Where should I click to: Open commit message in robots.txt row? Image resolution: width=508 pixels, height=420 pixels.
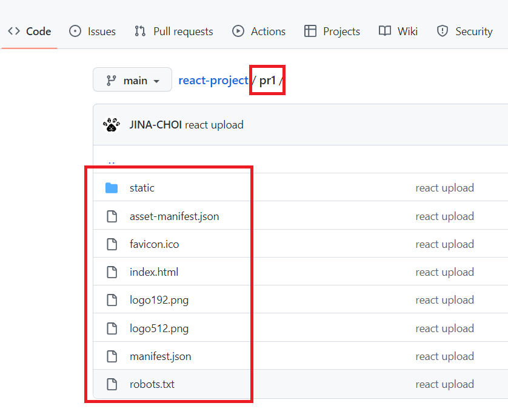tap(444, 384)
